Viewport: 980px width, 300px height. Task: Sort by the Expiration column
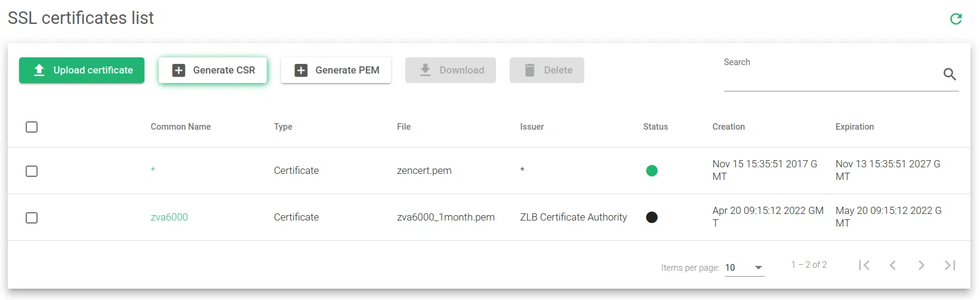[854, 127]
